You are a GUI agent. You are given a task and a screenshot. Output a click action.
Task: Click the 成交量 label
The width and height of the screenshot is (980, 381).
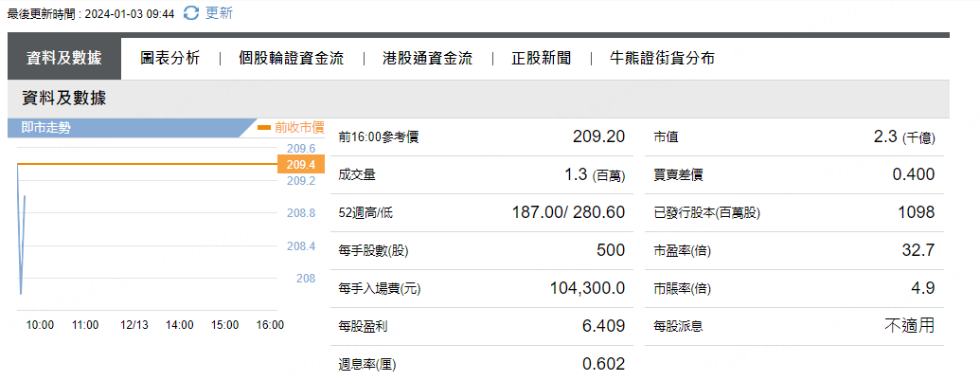[x=357, y=175]
